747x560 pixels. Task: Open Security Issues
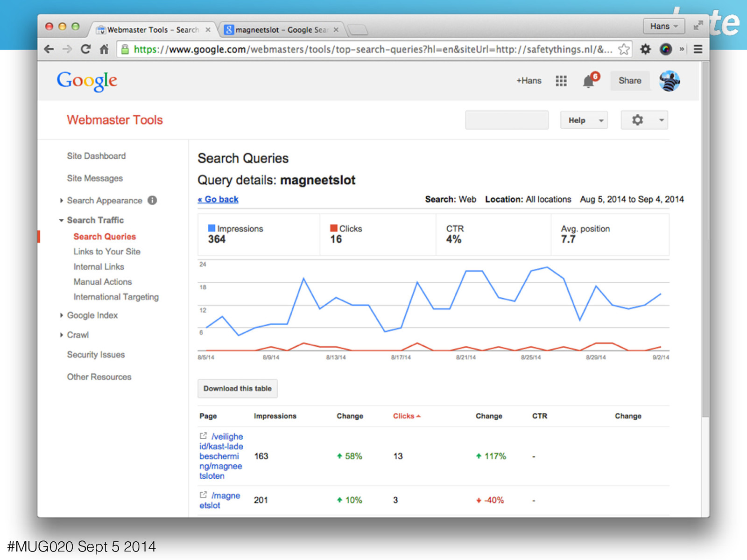(96, 355)
